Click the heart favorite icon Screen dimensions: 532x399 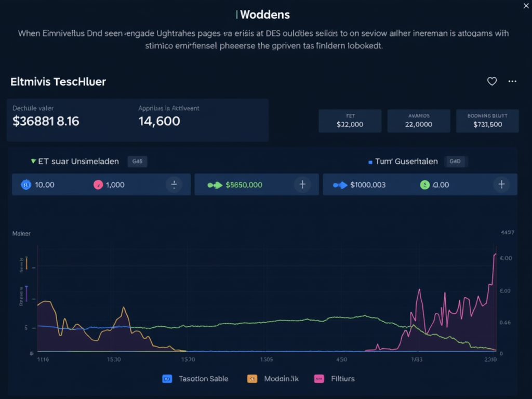coord(491,81)
